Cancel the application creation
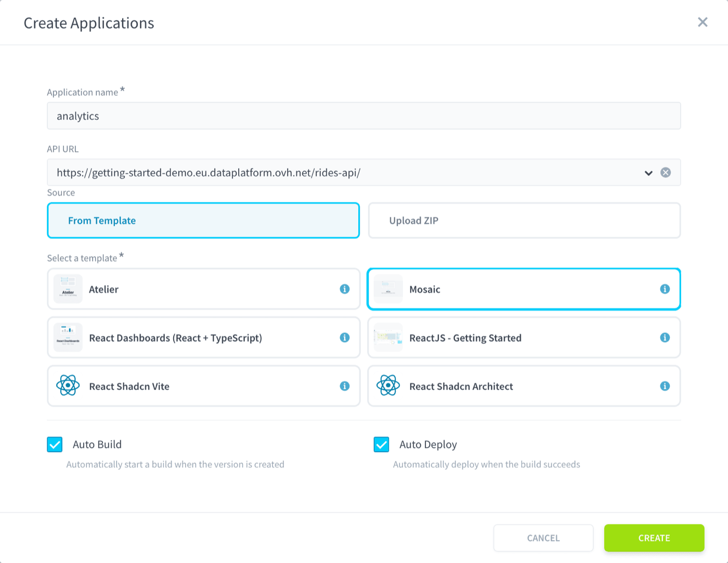This screenshot has width=728, height=563. tap(543, 538)
